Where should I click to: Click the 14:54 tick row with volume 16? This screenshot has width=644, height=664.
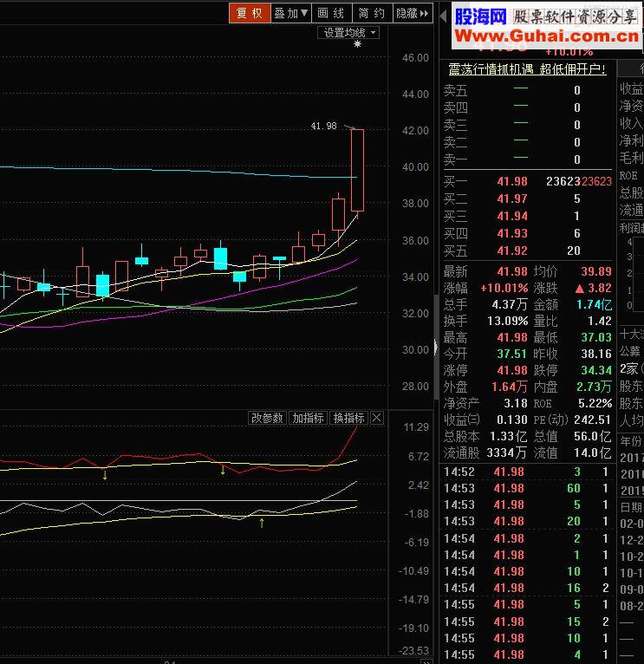click(526, 589)
